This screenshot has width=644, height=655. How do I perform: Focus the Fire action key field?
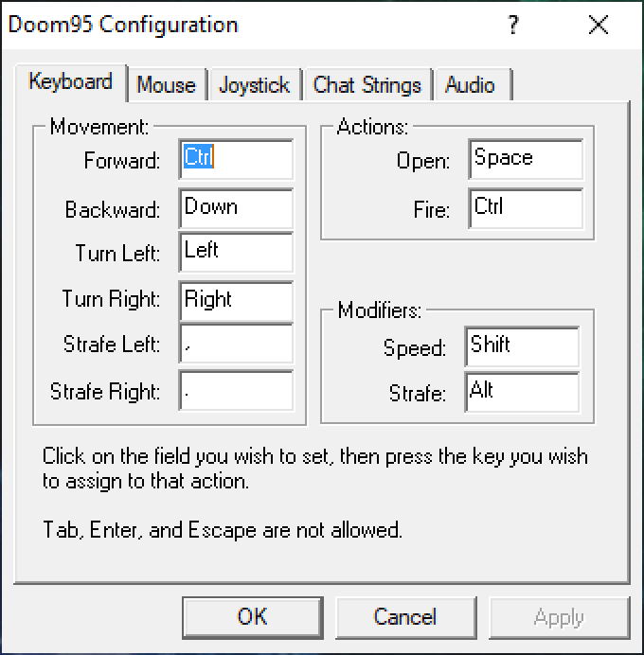pyautogui.click(x=526, y=208)
